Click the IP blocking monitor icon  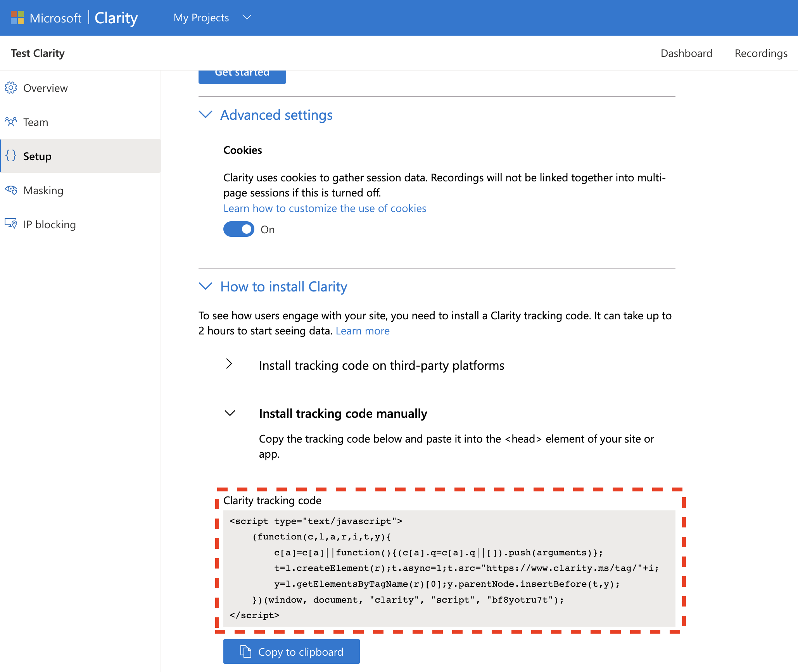click(11, 224)
